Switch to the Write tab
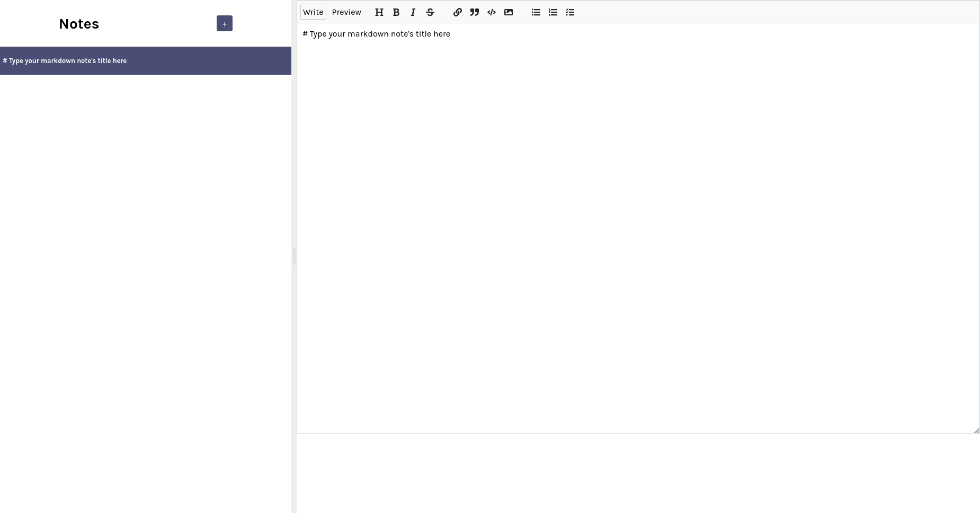The width and height of the screenshot is (980, 513). point(313,12)
